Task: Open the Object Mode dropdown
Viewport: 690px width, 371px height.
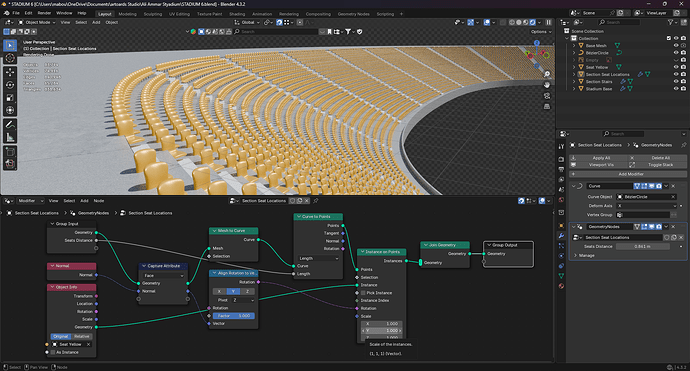Action: (37, 22)
